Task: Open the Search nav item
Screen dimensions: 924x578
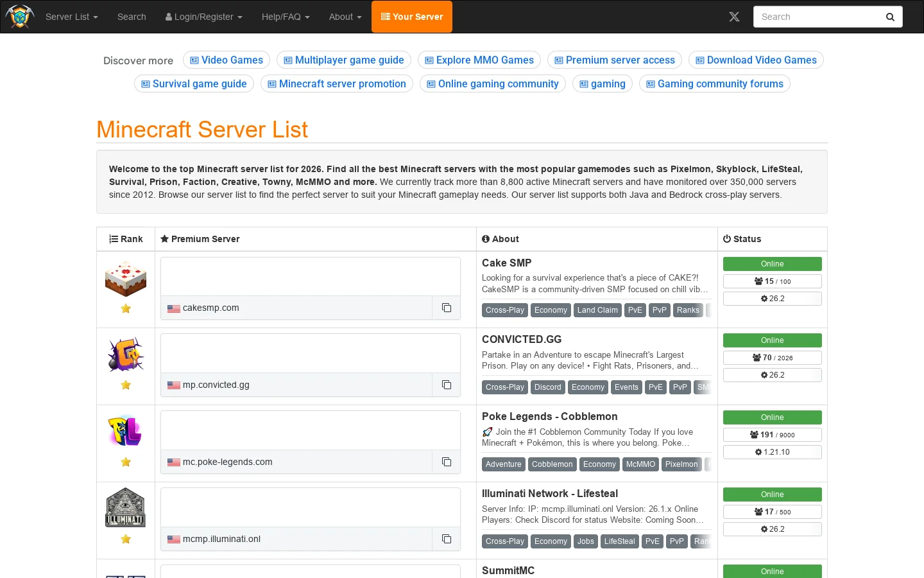Action: point(132,17)
